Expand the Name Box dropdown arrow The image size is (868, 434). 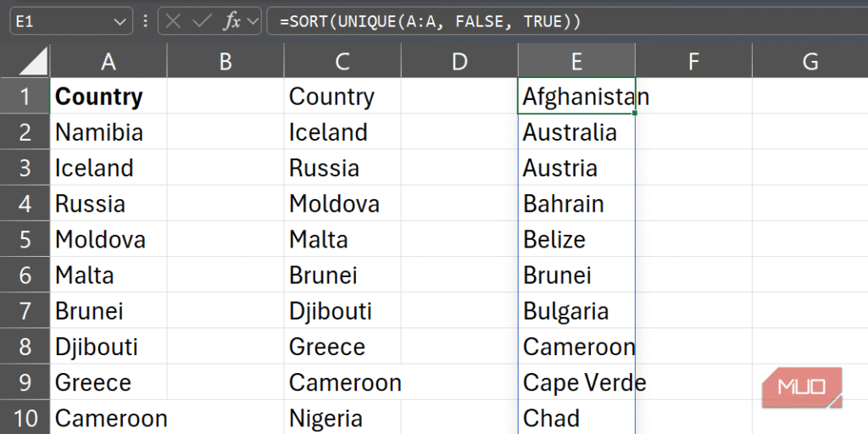[x=119, y=21]
